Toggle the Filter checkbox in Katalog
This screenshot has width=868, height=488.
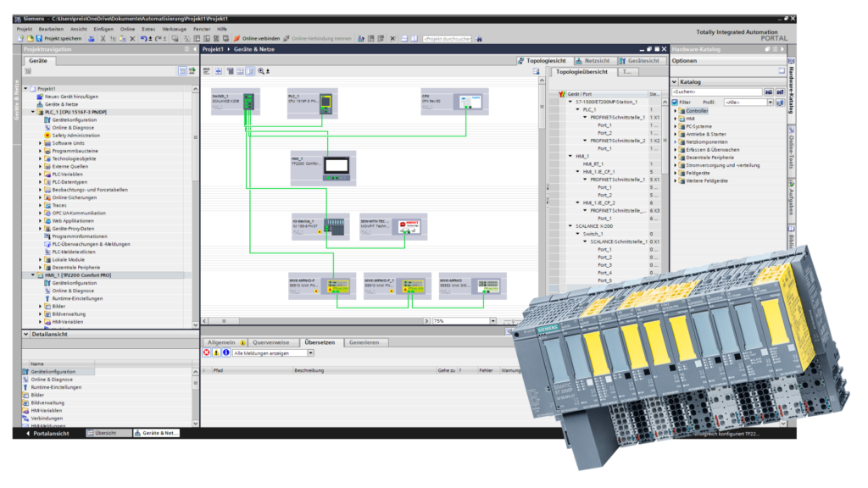point(676,102)
